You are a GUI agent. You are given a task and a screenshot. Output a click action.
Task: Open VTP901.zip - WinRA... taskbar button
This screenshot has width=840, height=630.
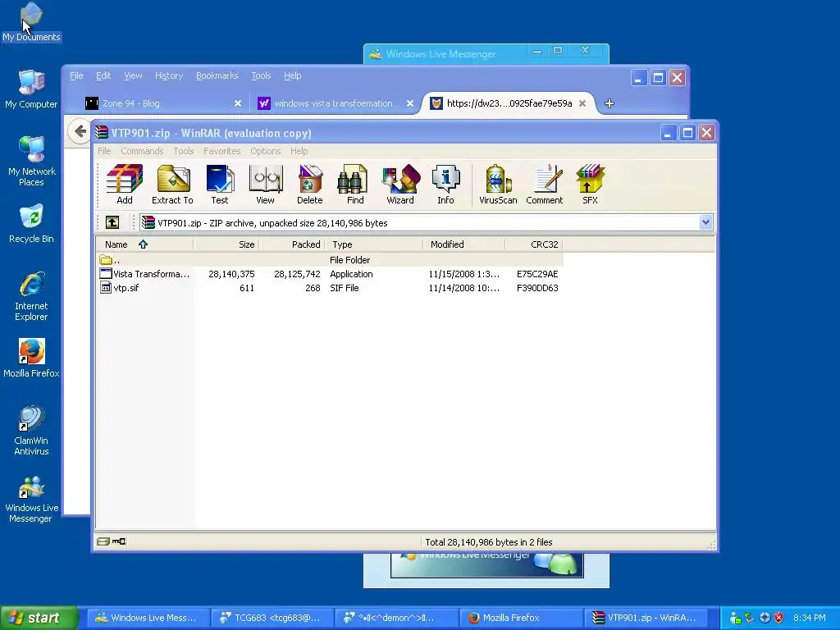point(645,618)
